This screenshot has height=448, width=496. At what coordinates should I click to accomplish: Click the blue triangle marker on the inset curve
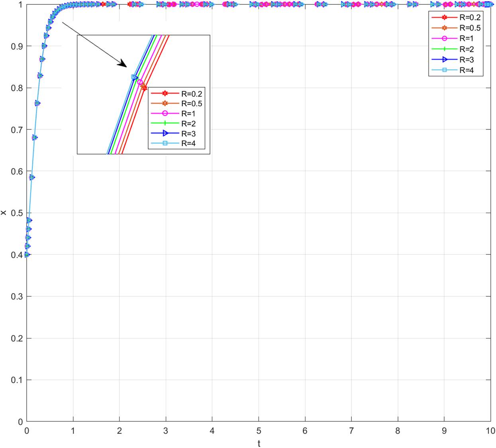135,78
